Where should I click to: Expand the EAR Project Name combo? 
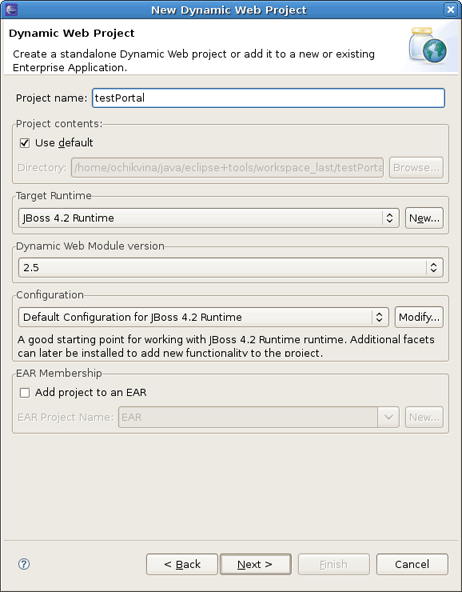388,417
